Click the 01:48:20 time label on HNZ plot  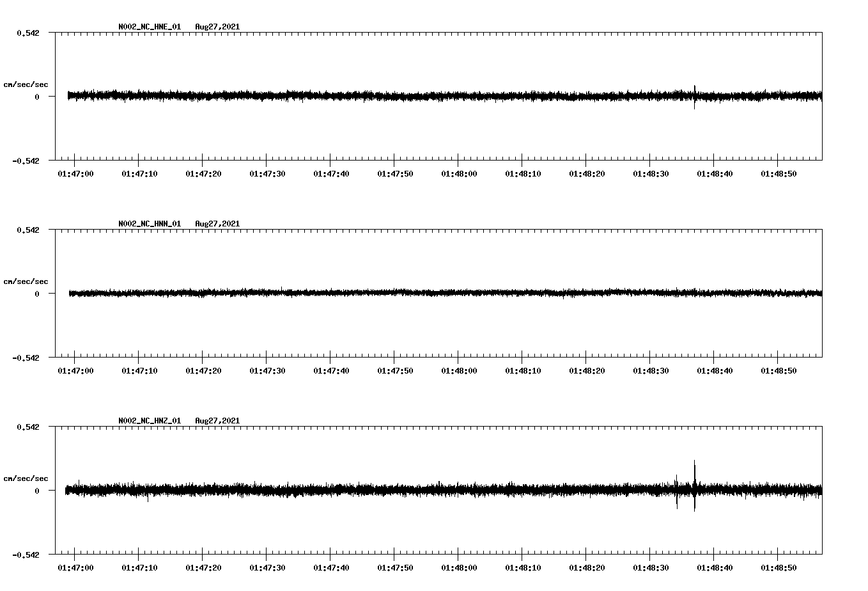pyautogui.click(x=587, y=567)
